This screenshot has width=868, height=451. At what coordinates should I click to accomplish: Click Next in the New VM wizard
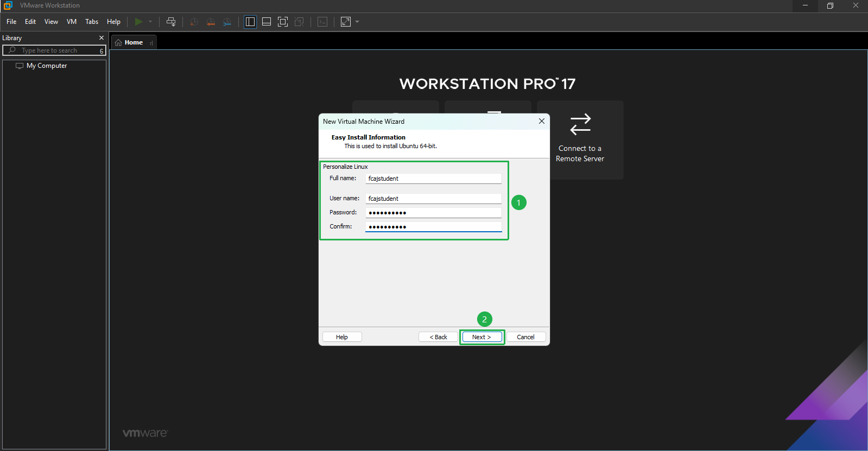tap(482, 337)
